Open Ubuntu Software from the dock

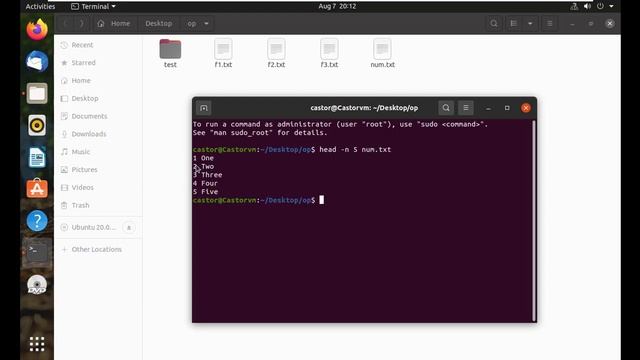37,189
